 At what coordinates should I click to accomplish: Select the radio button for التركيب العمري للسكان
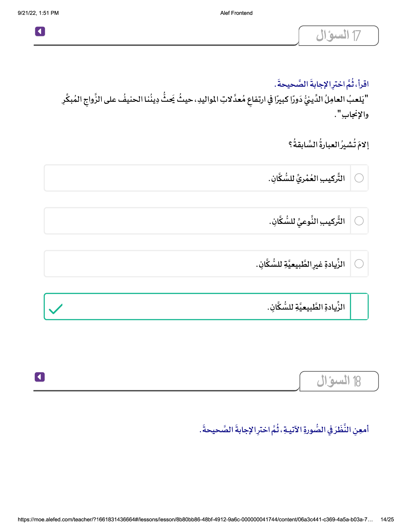(x=359, y=178)
